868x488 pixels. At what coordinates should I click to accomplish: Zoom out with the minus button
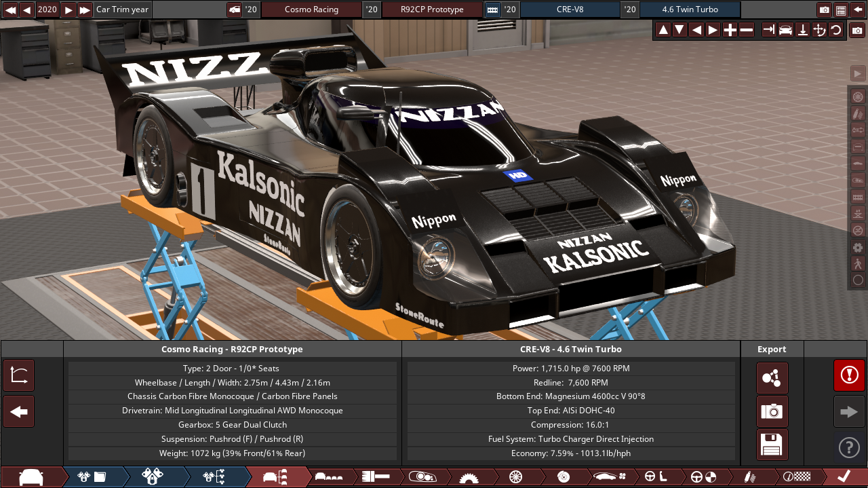[x=746, y=30]
